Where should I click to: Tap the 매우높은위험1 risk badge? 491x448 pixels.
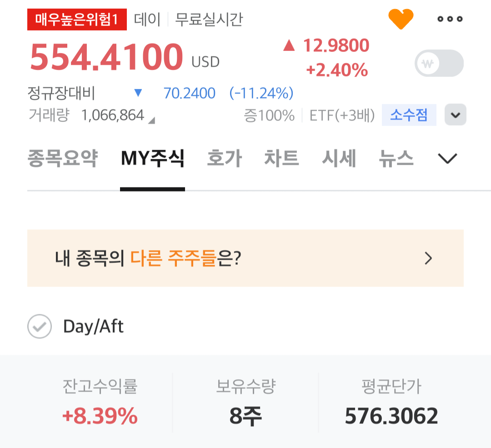77,20
